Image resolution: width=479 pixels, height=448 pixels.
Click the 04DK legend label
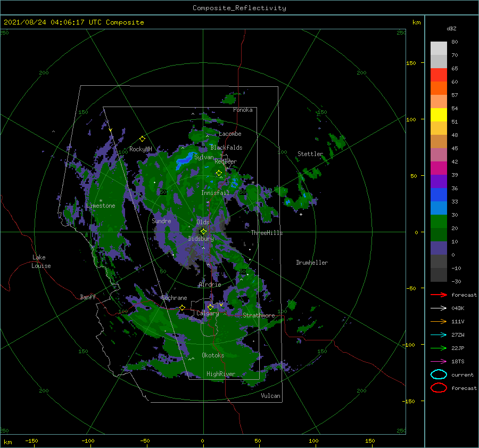(458, 308)
